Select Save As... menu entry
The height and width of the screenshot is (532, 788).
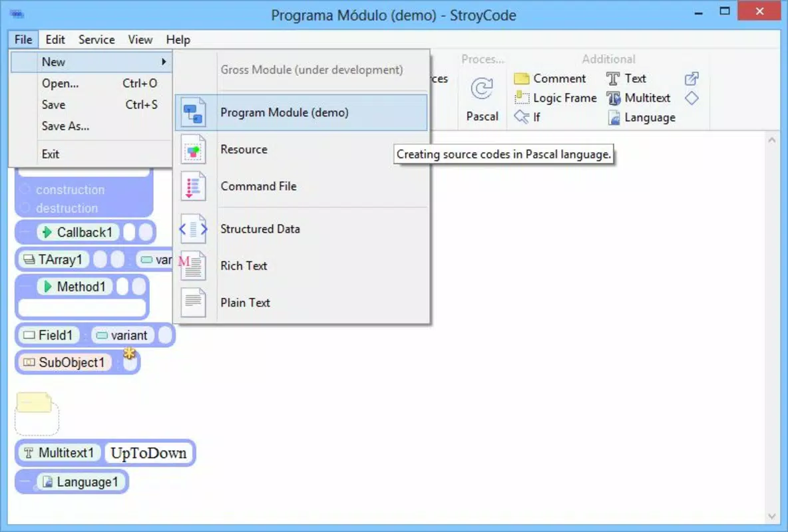click(91, 126)
